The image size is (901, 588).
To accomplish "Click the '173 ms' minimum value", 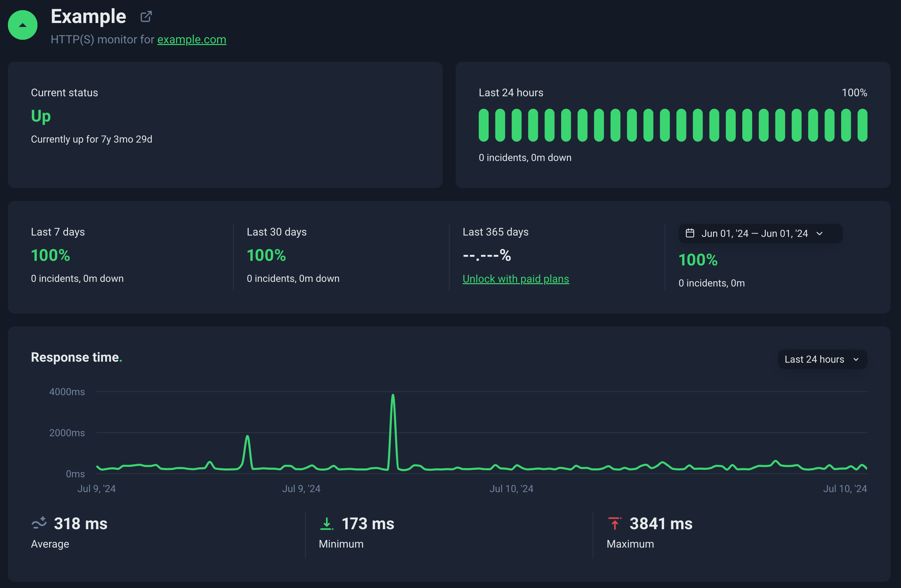I will tap(368, 523).
